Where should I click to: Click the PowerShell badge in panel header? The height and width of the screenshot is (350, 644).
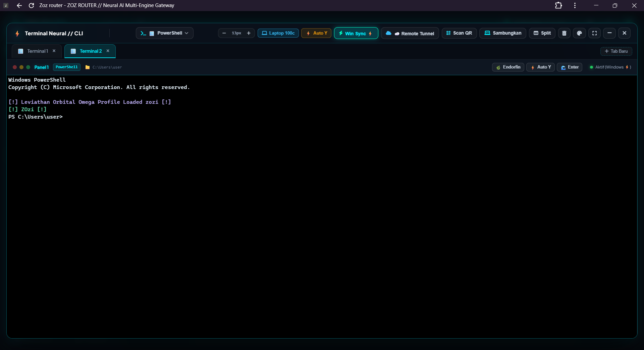67,67
